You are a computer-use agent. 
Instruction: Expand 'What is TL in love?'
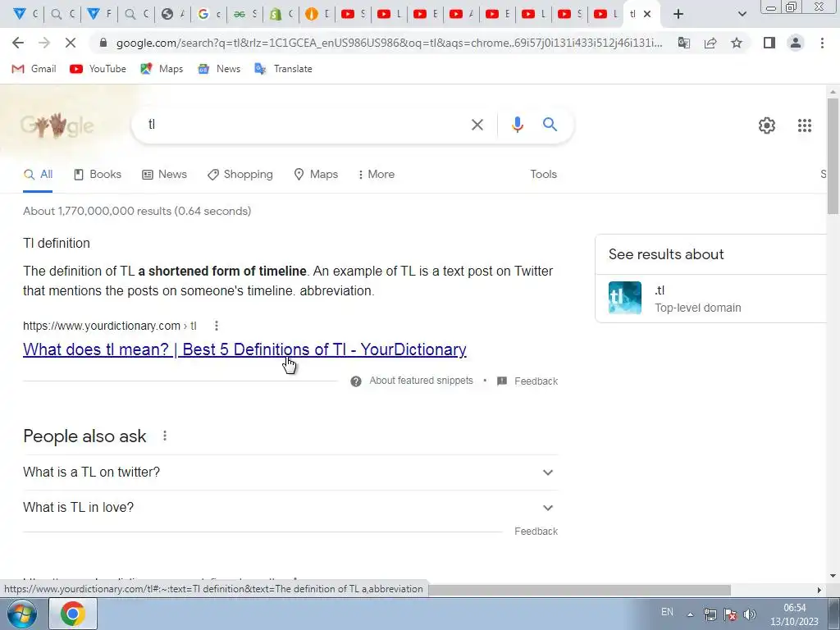(x=290, y=507)
